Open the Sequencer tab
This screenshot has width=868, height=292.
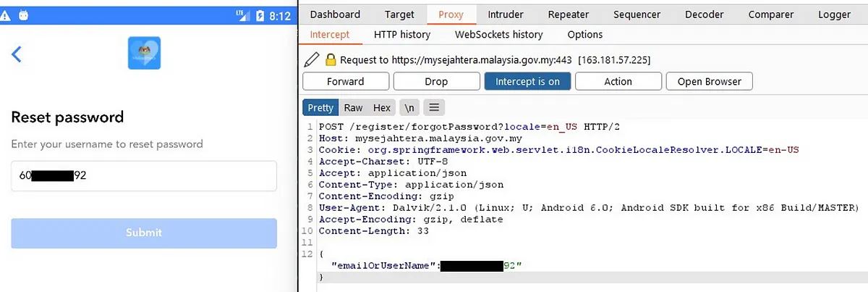click(637, 14)
